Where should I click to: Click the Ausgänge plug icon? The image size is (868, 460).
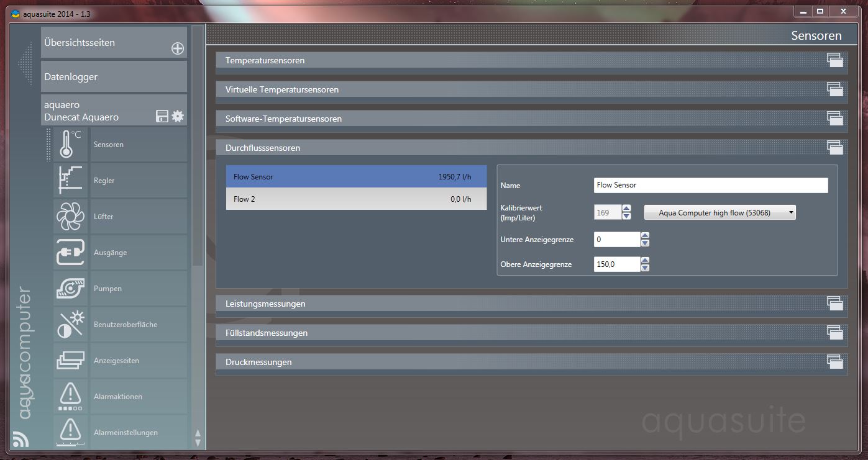click(71, 253)
